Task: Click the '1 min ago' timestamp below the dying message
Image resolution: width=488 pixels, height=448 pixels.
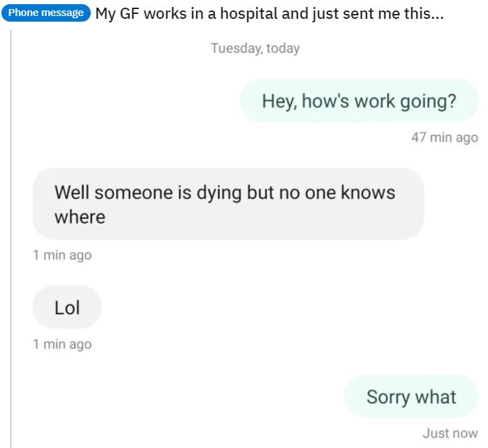Action: point(62,255)
